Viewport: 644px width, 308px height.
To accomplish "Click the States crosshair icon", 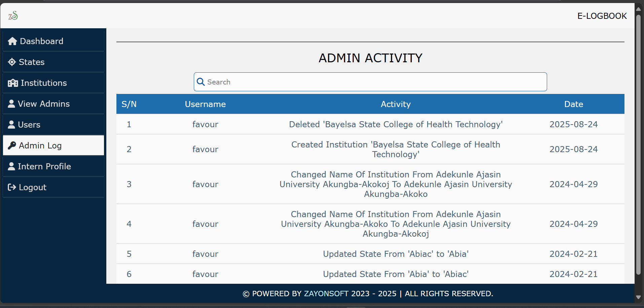I will coord(12,62).
